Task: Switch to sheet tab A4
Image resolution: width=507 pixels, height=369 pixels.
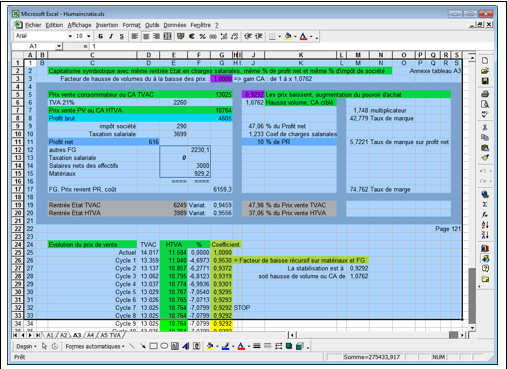Action: coord(90,335)
